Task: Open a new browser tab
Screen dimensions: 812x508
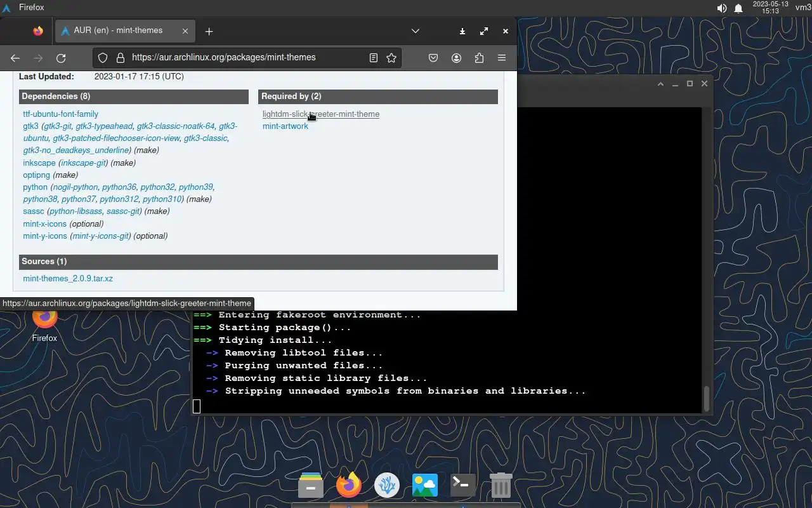Action: (209, 31)
